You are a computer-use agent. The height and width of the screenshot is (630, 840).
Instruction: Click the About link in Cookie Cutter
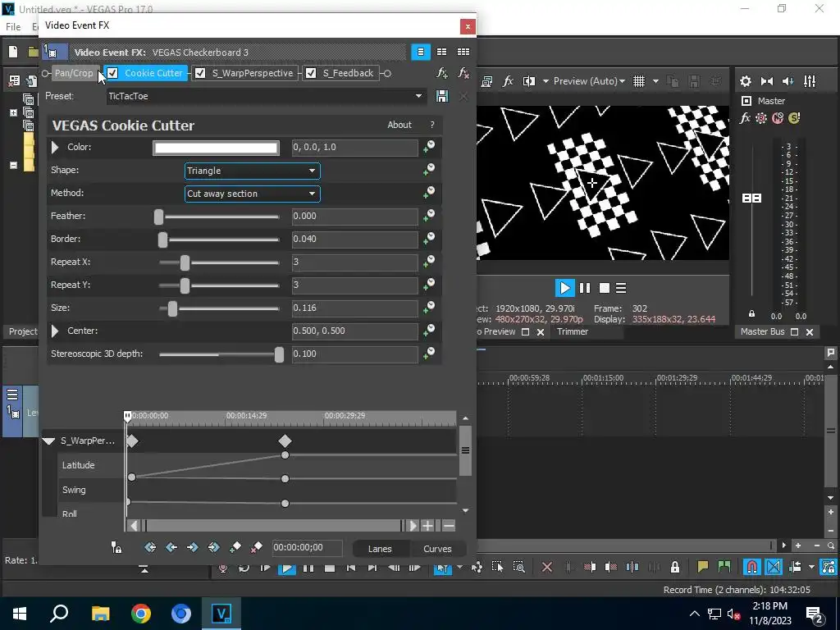tap(399, 125)
